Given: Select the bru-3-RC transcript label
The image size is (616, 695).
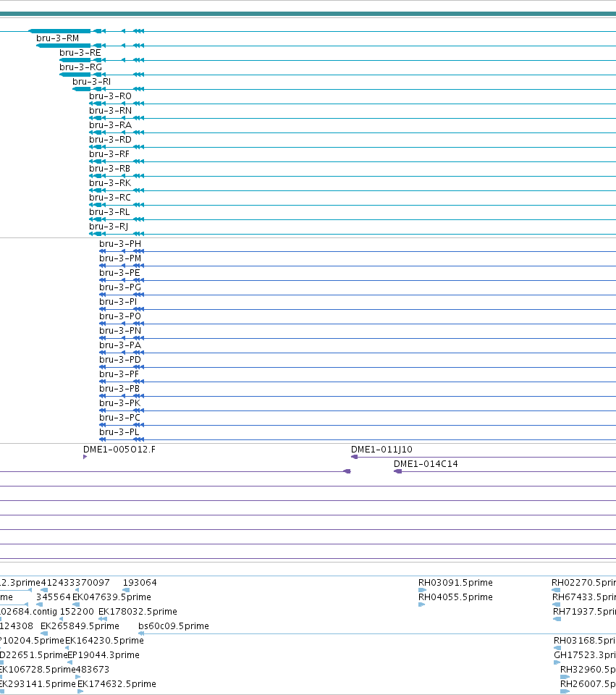Looking at the screenshot, I should pos(110,197).
